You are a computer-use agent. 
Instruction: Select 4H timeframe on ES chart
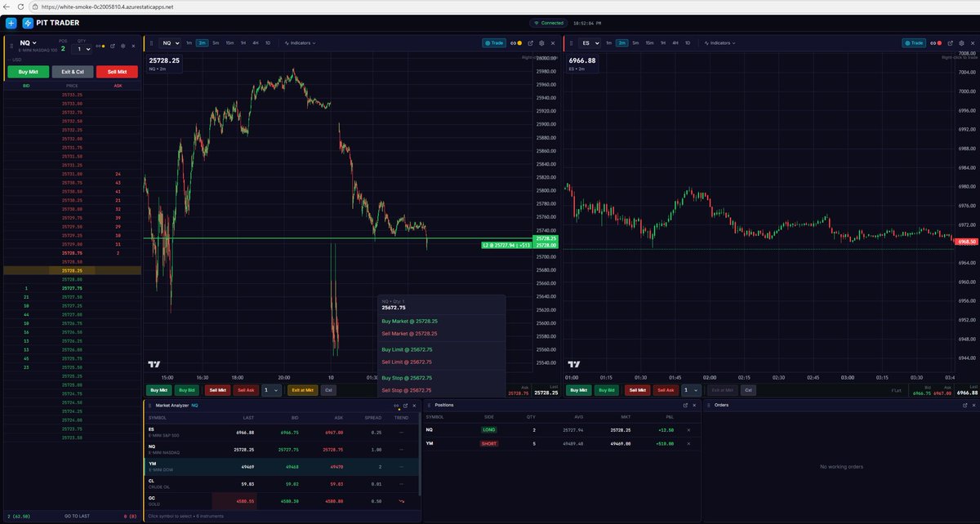pos(675,42)
